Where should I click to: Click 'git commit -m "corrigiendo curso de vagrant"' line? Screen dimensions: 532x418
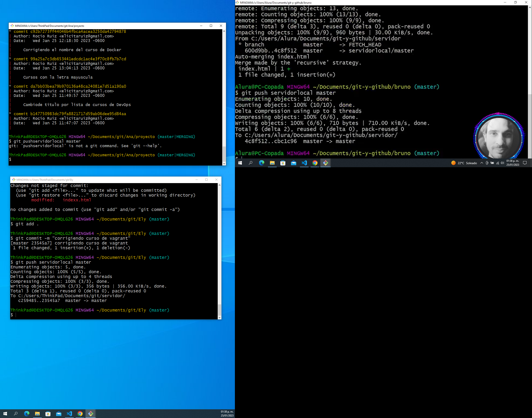pos(71,238)
